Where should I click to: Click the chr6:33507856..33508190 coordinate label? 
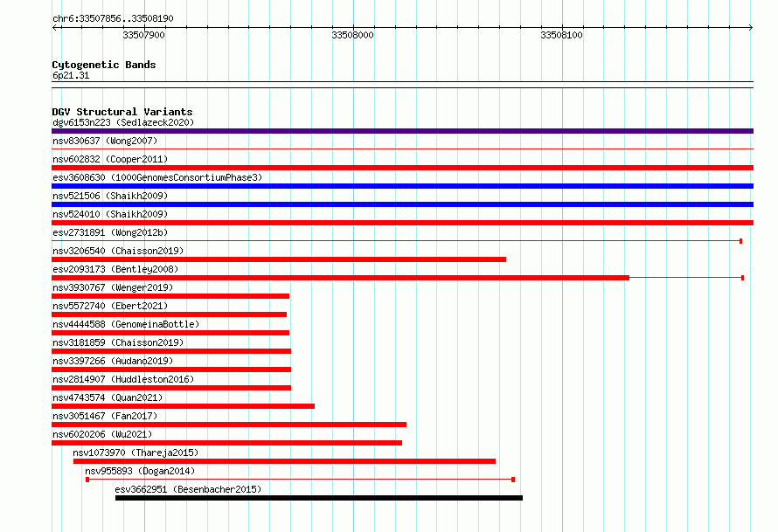pyautogui.click(x=113, y=18)
